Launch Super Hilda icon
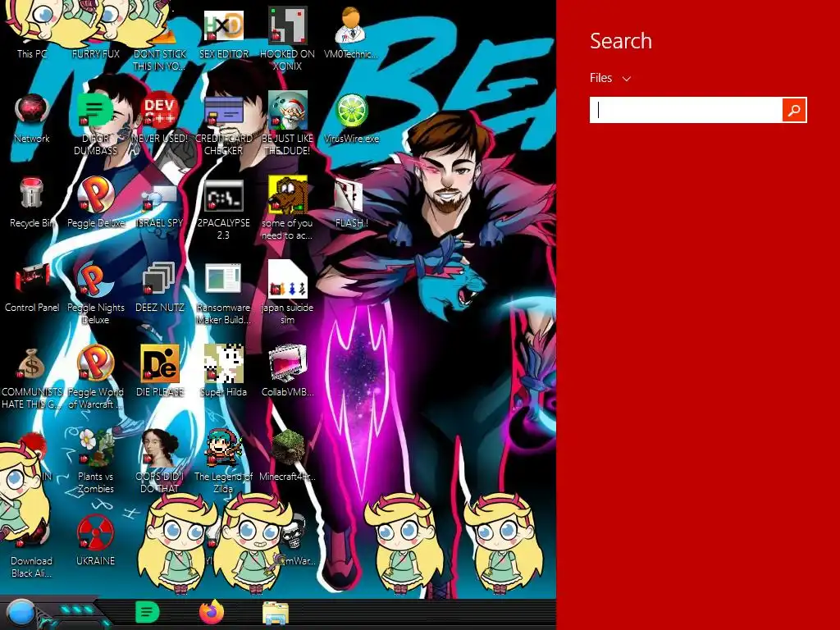Viewport: 840px width, 630px height. point(223,363)
